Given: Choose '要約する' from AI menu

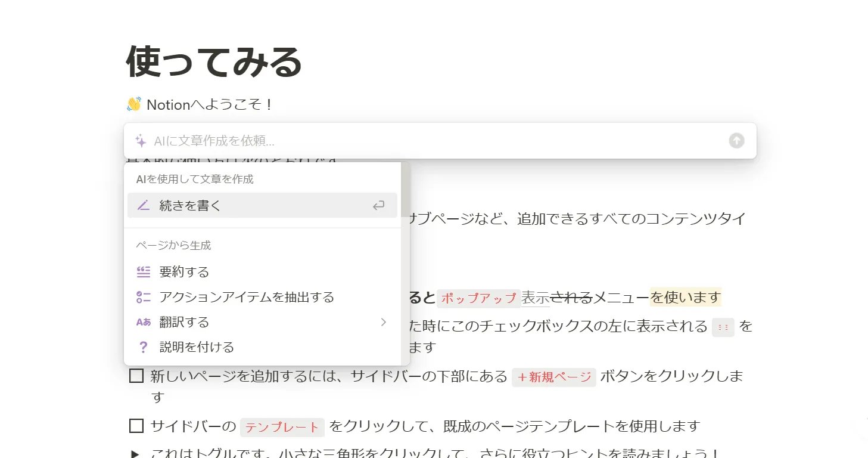Looking at the screenshot, I should [x=262, y=272].
